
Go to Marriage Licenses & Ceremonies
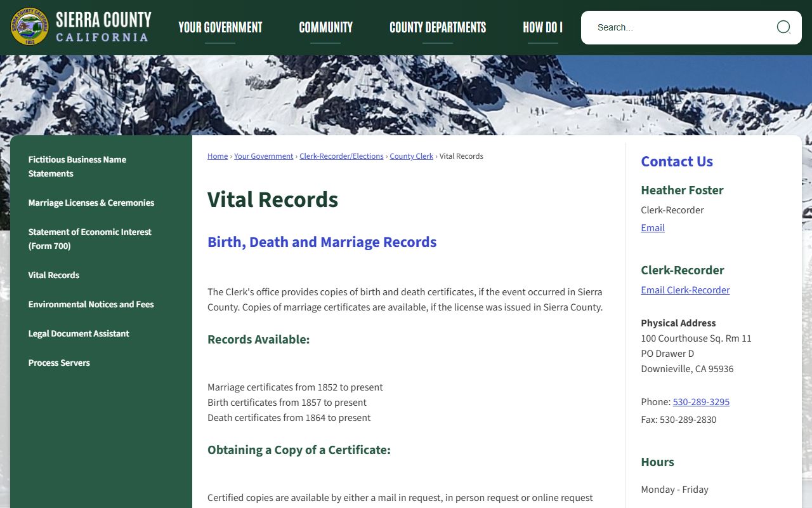[91, 203]
